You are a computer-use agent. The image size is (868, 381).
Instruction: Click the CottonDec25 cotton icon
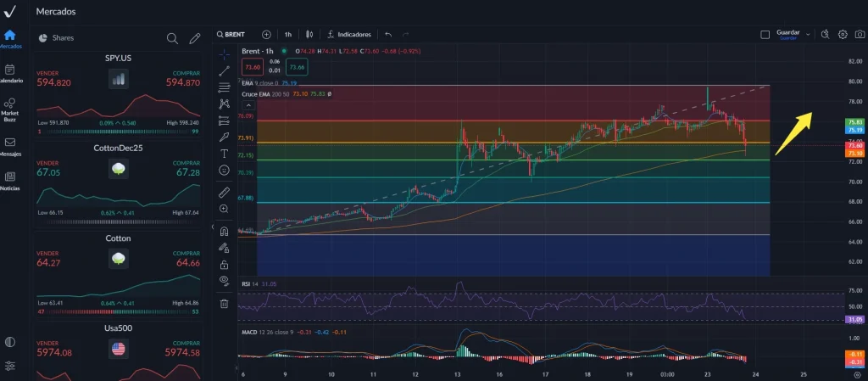pyautogui.click(x=119, y=169)
